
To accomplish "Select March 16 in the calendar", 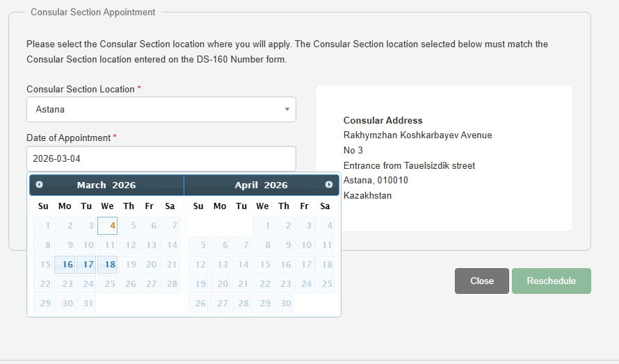I will click(x=65, y=265).
